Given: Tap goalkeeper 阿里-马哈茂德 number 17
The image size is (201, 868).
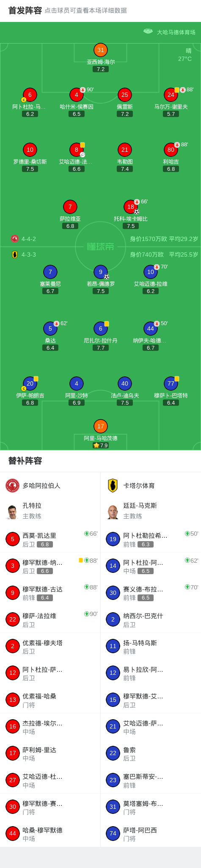Looking at the screenshot, I should coord(100,426).
